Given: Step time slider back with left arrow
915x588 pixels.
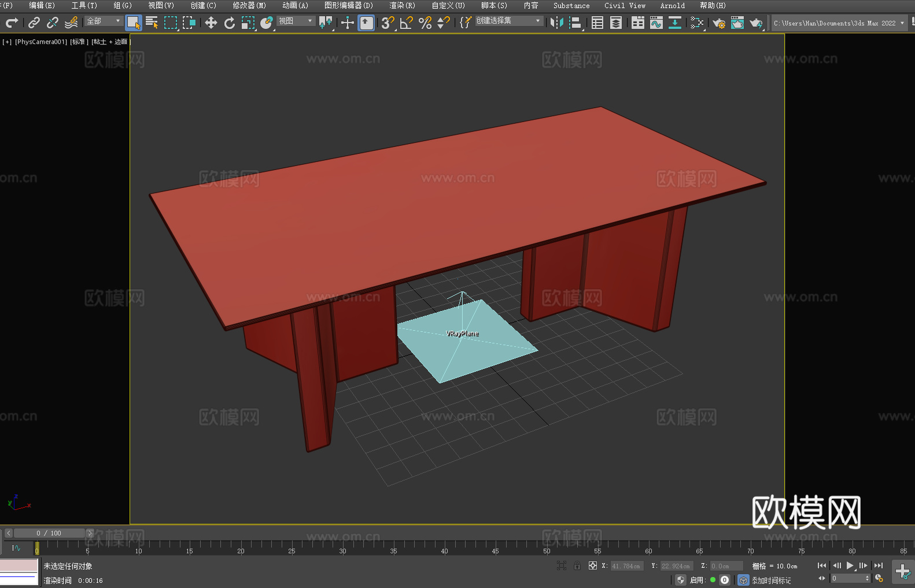Looking at the screenshot, I should click(9, 533).
